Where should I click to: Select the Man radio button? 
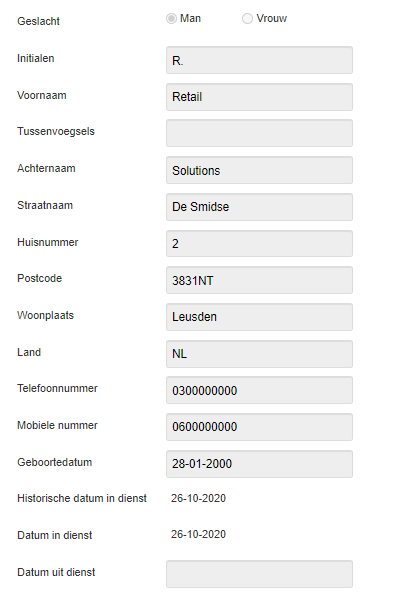coord(171,18)
